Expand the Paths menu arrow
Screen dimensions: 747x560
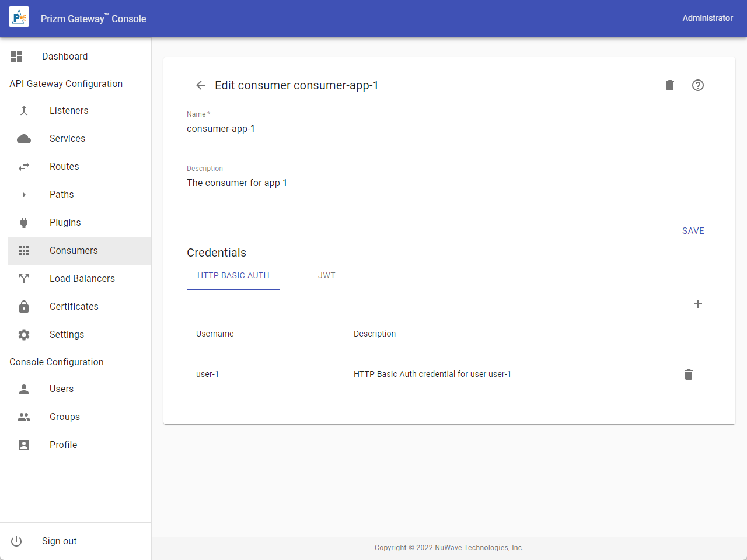(x=24, y=194)
